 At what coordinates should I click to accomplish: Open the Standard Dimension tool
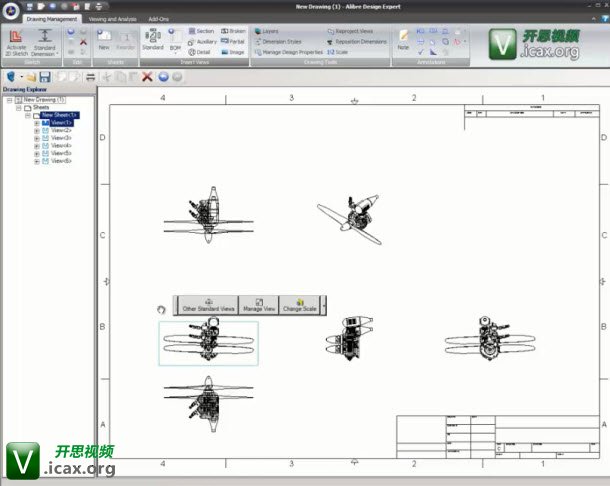click(45, 43)
